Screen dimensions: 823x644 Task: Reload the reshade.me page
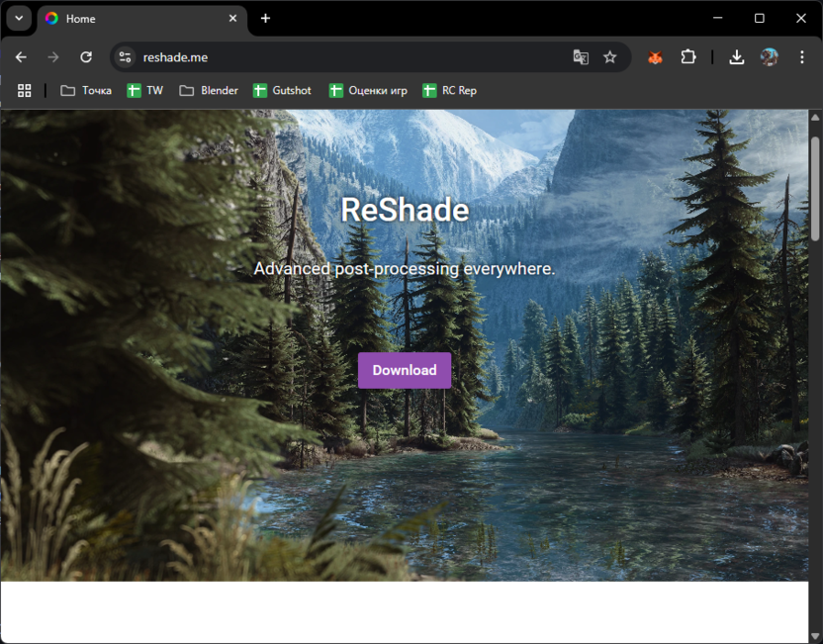point(86,57)
